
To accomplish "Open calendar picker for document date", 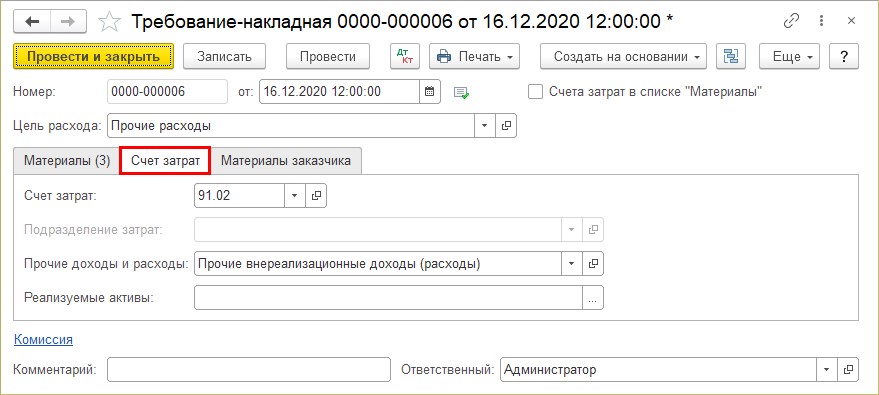I will 429,92.
